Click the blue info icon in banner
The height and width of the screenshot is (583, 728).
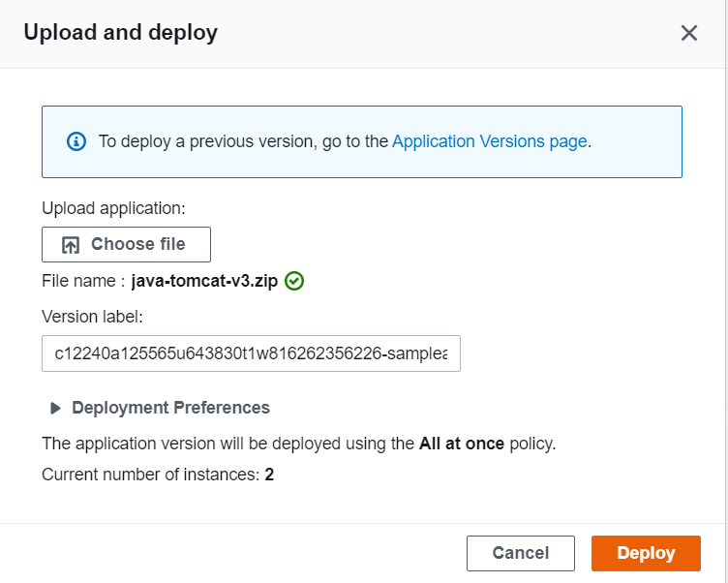point(76,141)
